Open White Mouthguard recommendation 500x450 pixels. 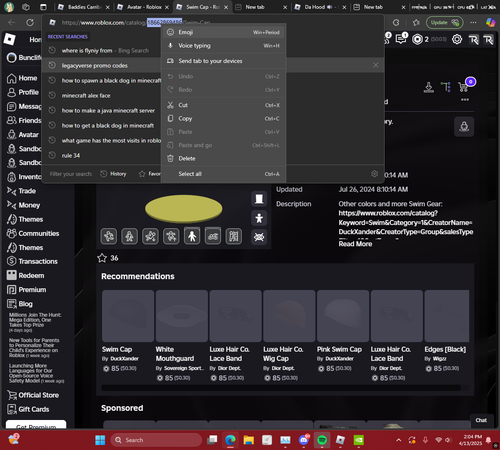[182, 316]
